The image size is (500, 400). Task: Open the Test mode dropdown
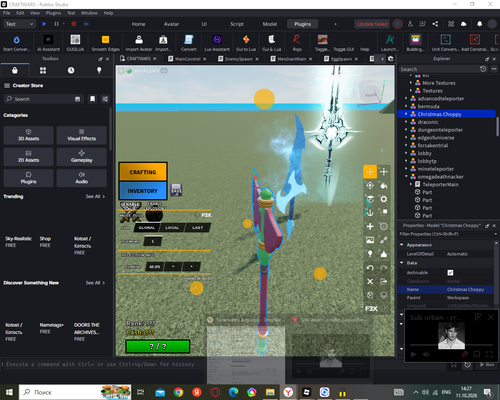coord(19,24)
